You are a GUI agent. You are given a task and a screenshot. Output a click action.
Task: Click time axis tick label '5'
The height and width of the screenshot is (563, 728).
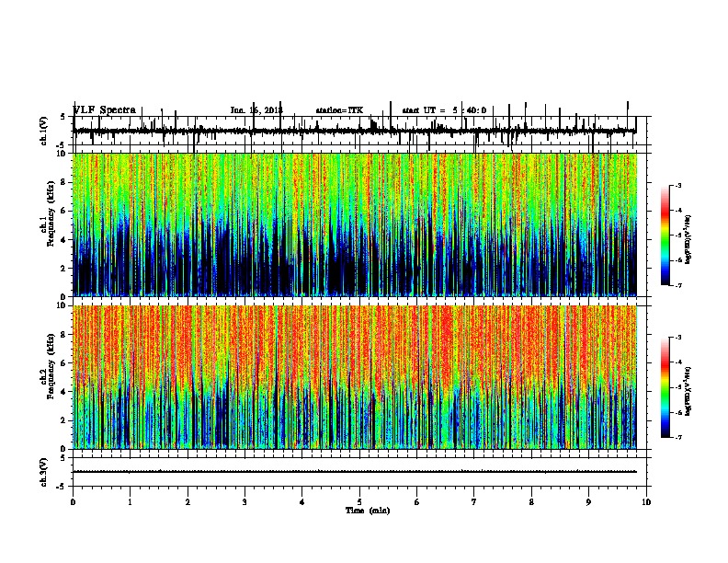[x=359, y=502]
